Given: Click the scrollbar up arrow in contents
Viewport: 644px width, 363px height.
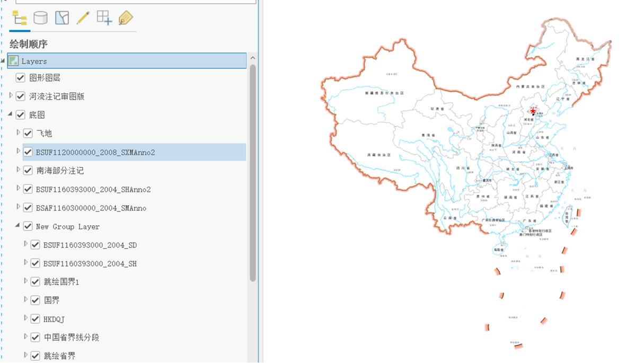Looking at the screenshot, I should click(253, 58).
